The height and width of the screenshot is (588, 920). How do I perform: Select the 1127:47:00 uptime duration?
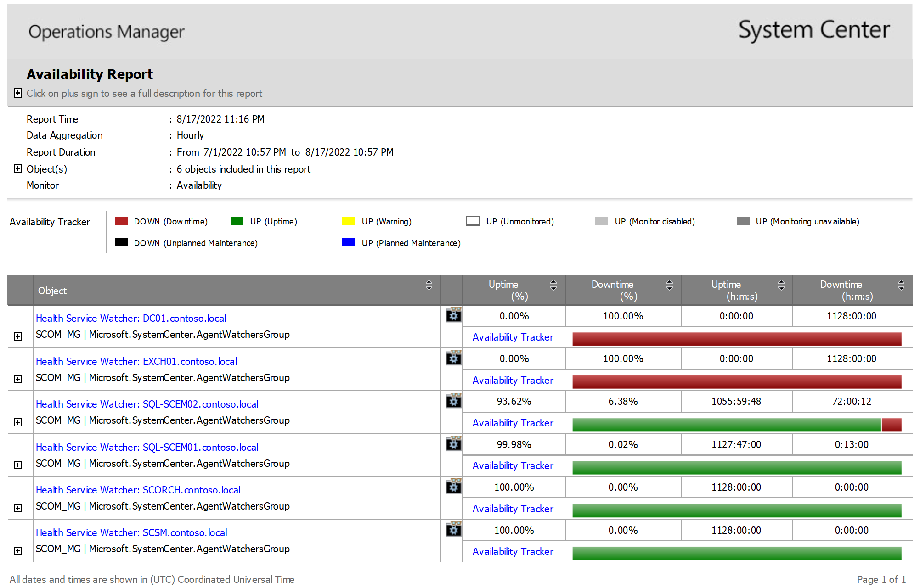(736, 444)
